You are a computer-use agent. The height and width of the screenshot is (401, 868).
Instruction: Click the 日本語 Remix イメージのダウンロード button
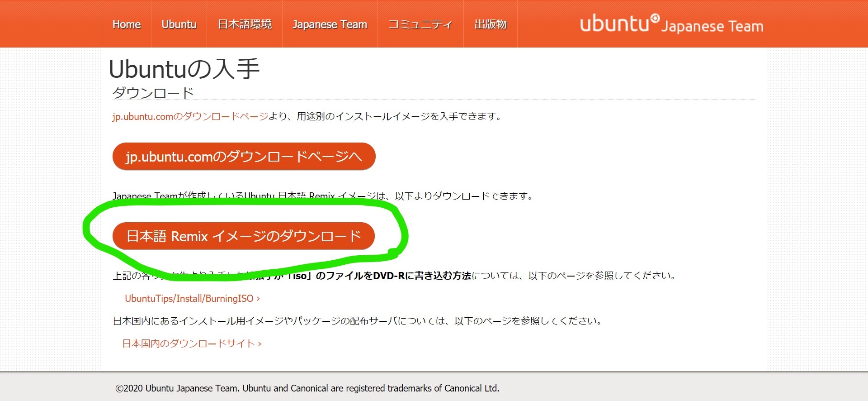(244, 236)
